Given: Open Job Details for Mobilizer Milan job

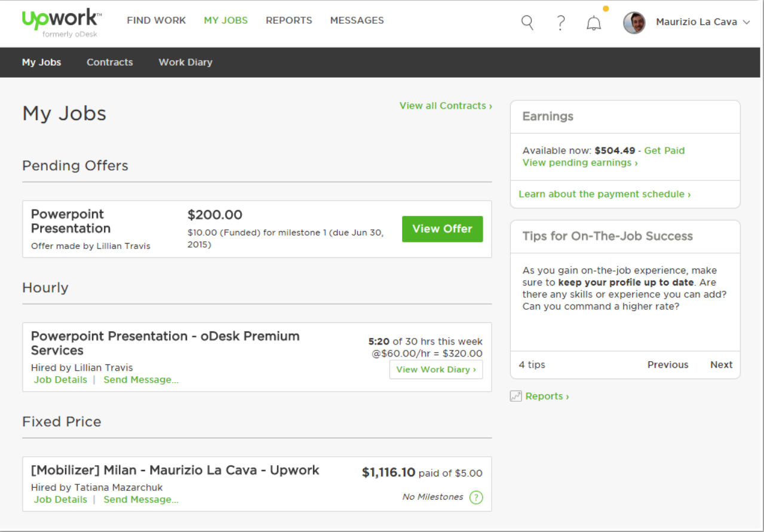Looking at the screenshot, I should (x=60, y=499).
